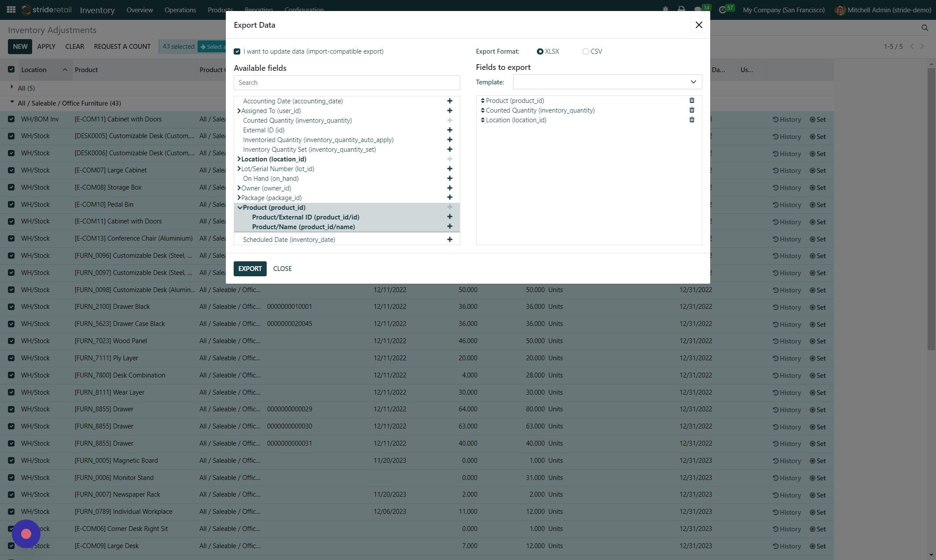Screen dimensions: 936x560
Task: Open the Template dropdown
Action: 607,82
